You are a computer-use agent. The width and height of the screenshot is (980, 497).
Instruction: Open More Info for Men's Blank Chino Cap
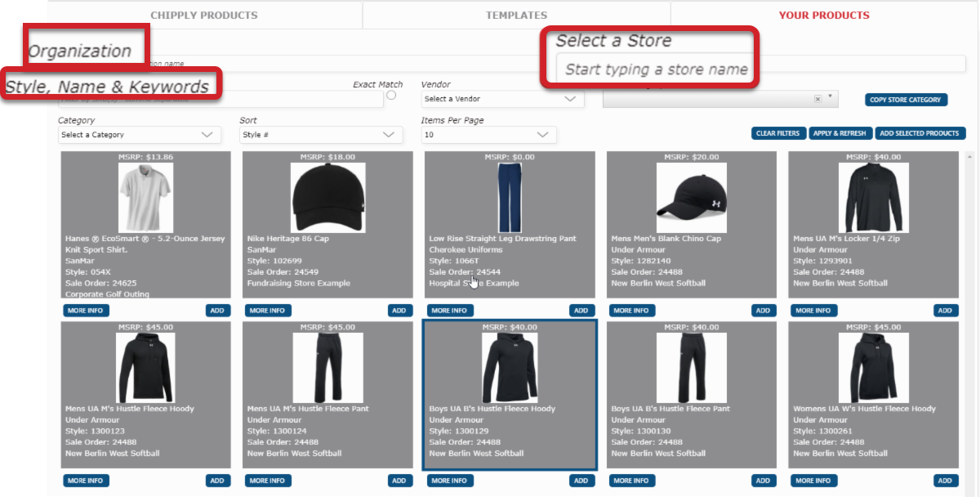631,311
